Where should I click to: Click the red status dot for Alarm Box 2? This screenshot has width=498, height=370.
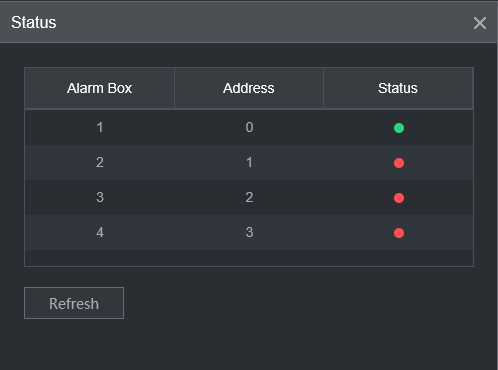coord(399,163)
